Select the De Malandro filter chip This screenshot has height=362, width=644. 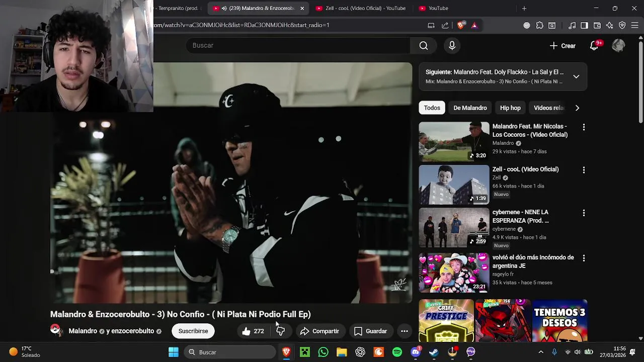(x=470, y=108)
